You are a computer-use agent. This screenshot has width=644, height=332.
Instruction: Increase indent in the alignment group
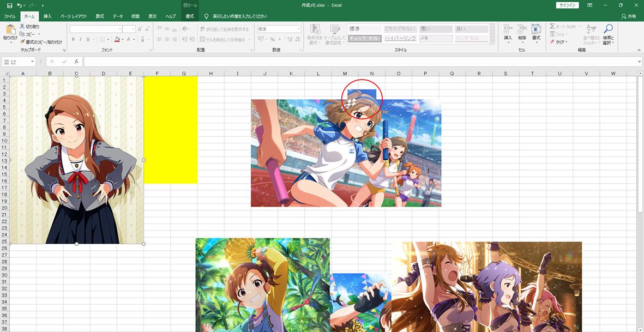coord(191,39)
